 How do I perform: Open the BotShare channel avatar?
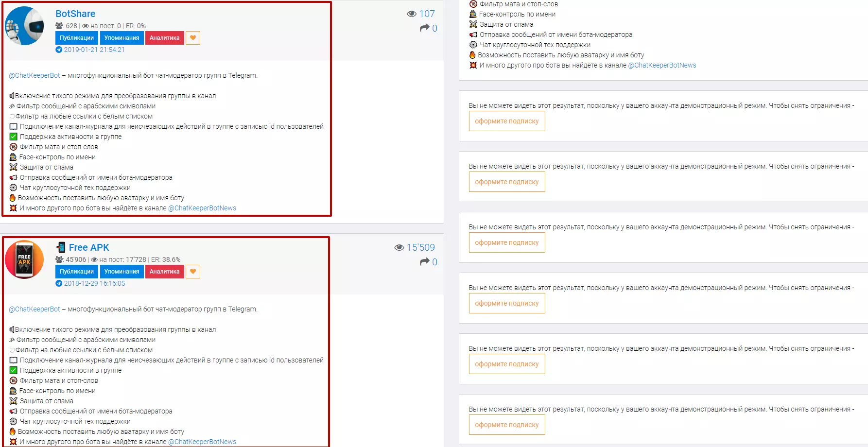[x=24, y=26]
